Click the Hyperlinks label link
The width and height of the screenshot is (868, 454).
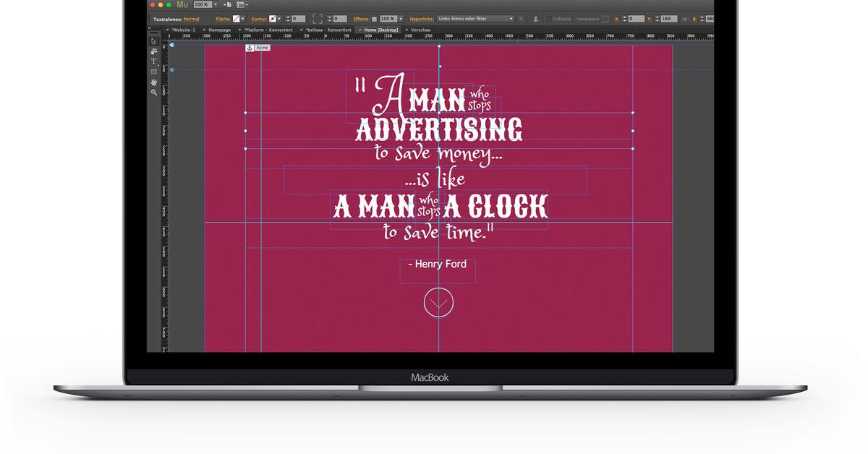pos(422,19)
